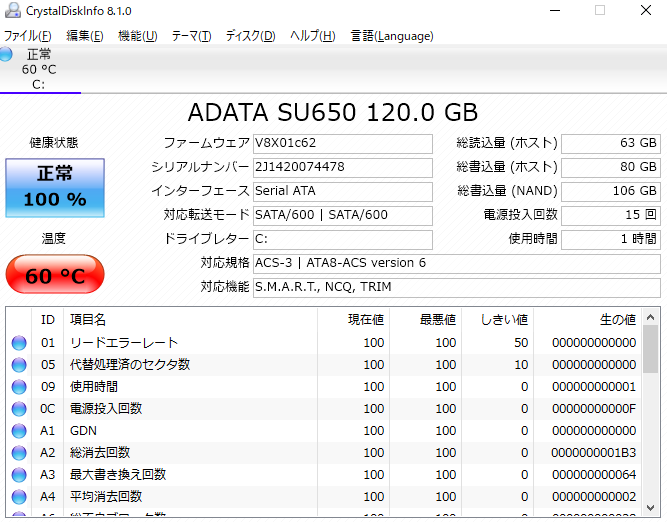This screenshot has width=667, height=522.
Task: Click threshold value 10 in row 05
Action: 521,365
